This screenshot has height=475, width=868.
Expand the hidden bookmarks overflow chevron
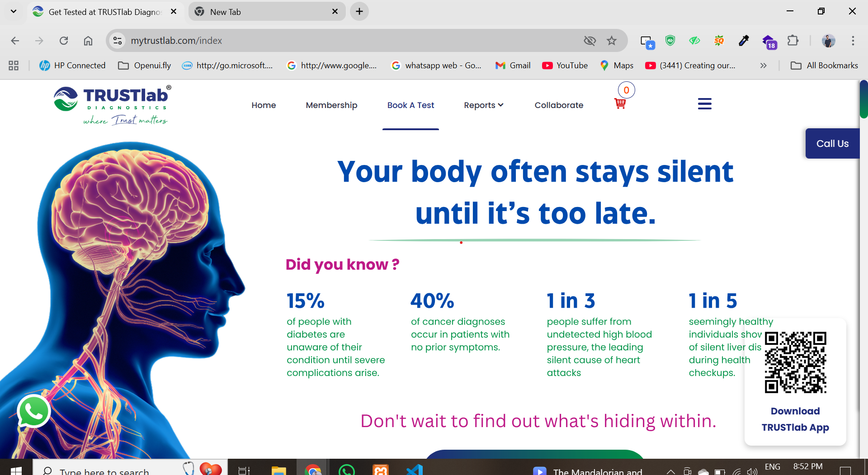[x=763, y=66]
